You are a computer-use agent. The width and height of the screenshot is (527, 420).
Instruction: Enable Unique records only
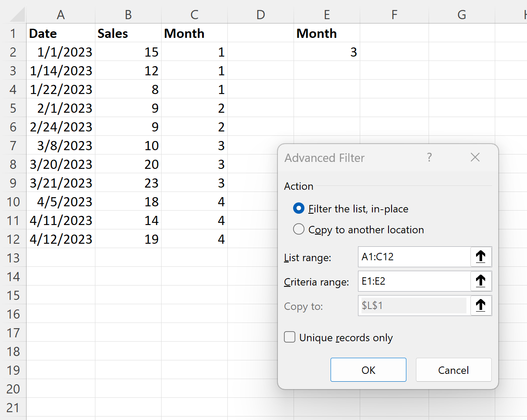tap(290, 337)
